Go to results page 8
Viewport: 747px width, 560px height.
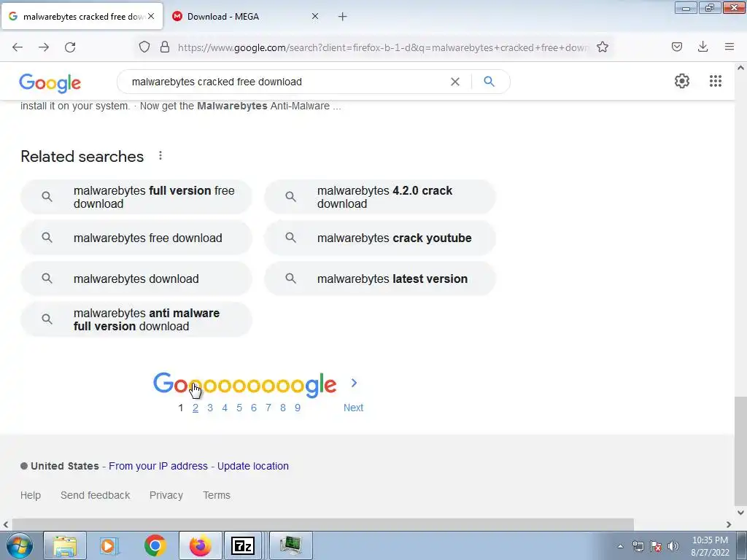(283, 408)
